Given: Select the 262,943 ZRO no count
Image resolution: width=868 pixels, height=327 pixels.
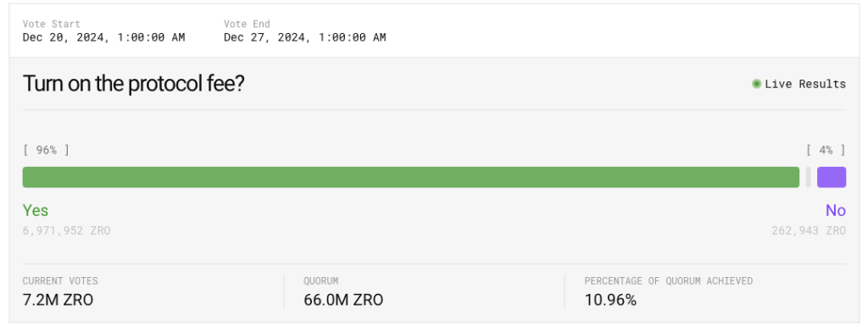Looking at the screenshot, I should 809,230.
